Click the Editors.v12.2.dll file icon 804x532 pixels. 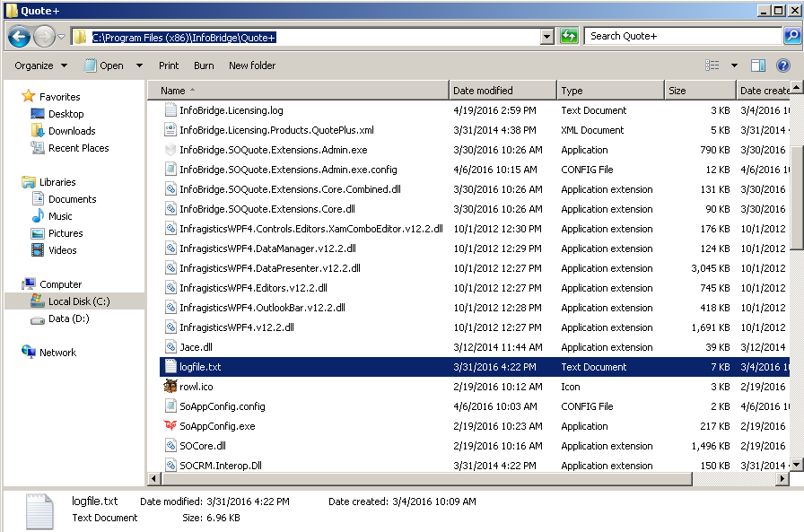tap(170, 287)
